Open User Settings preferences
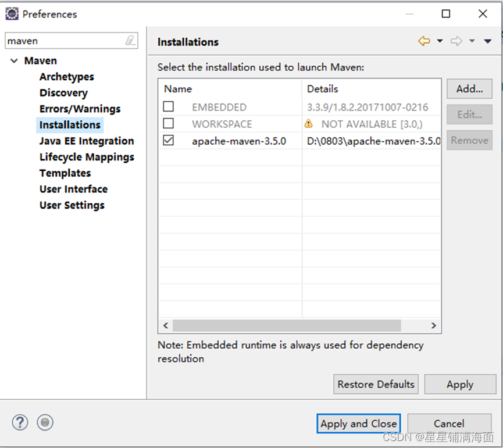The image size is (503, 448). pos(72,205)
